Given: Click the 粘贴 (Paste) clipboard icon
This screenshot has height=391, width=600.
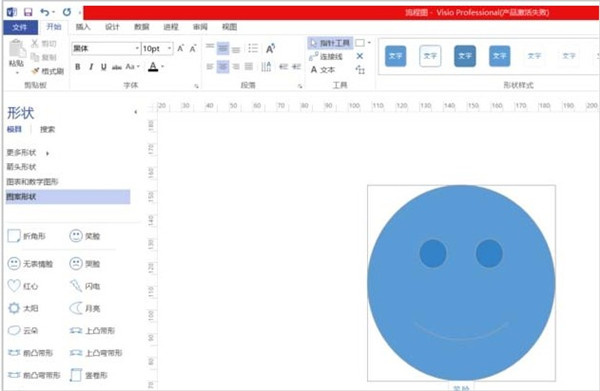Looking at the screenshot, I should coord(17,49).
